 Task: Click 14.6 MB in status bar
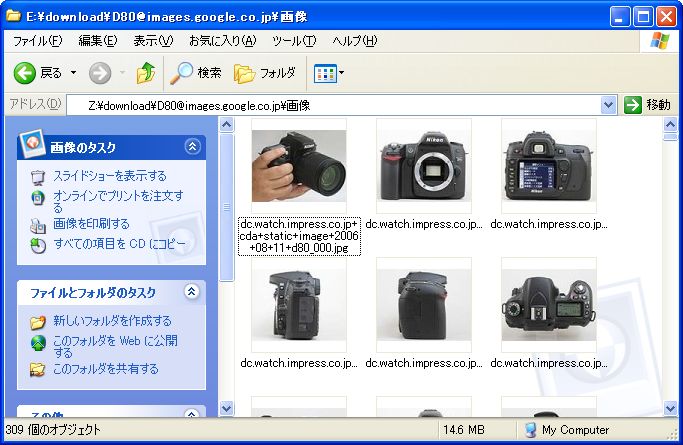(464, 430)
